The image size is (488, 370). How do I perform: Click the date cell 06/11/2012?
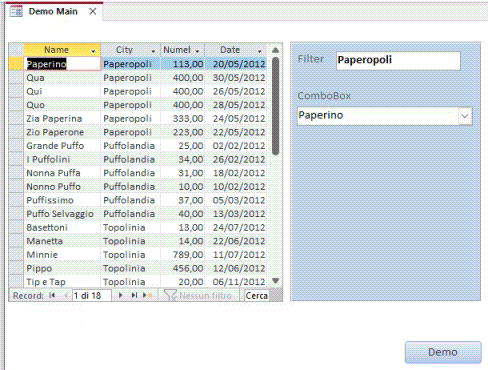[x=235, y=282]
